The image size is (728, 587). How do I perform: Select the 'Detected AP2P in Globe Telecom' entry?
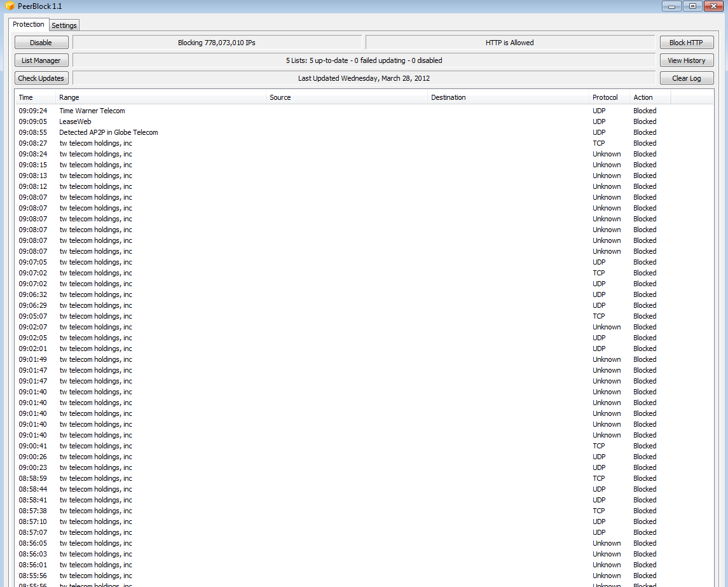point(364,132)
